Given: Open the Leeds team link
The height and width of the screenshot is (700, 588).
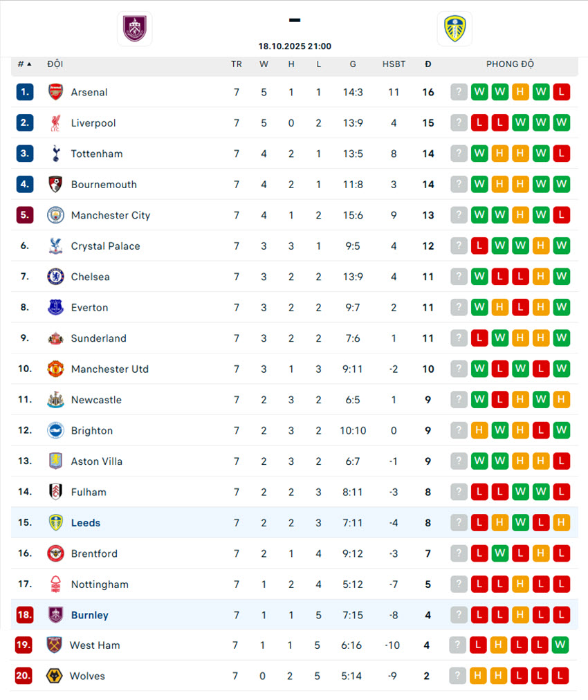Looking at the screenshot, I should 86,523.
